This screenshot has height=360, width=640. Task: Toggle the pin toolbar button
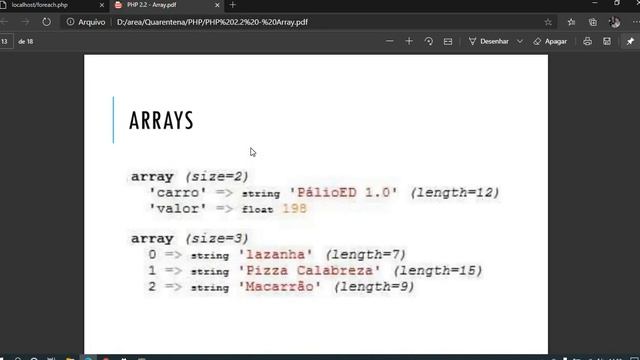(630, 41)
